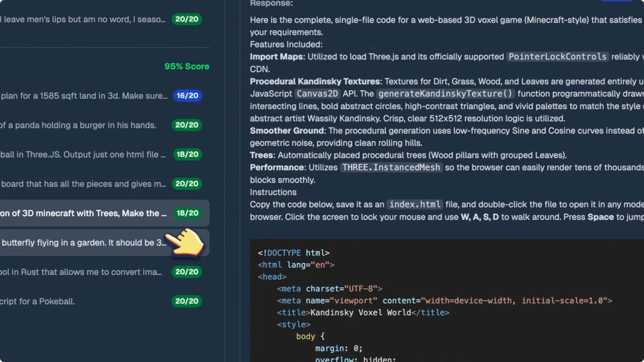Screen dimensions: 644x362
Task: Select the 18/20 badge on the 3D minecraft row
Action: 187,213
